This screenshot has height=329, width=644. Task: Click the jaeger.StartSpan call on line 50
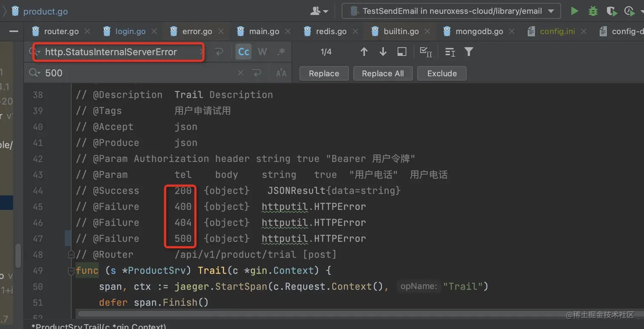click(x=221, y=287)
